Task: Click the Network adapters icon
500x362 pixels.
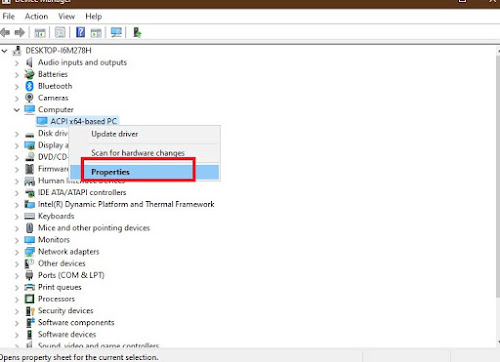Action: (x=29, y=252)
